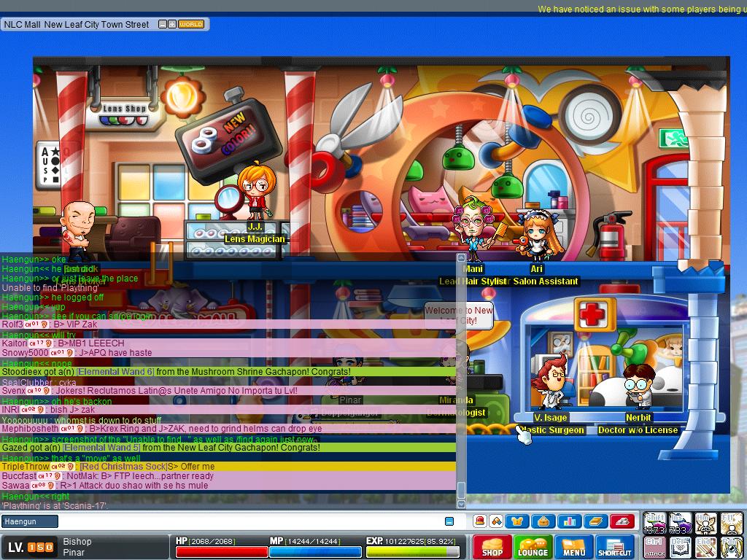Open the SHOP button

(492, 547)
